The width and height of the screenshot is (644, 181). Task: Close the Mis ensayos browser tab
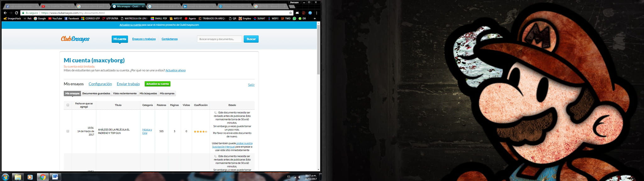click(x=143, y=6)
